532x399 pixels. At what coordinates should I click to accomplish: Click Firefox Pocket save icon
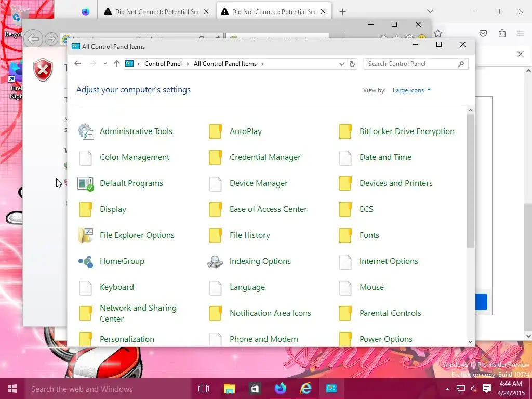[484, 33]
